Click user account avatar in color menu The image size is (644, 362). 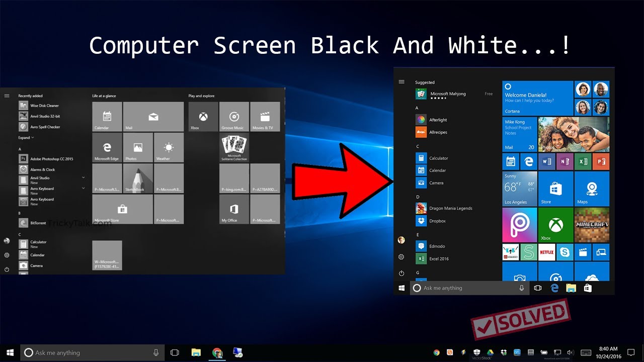[401, 240]
